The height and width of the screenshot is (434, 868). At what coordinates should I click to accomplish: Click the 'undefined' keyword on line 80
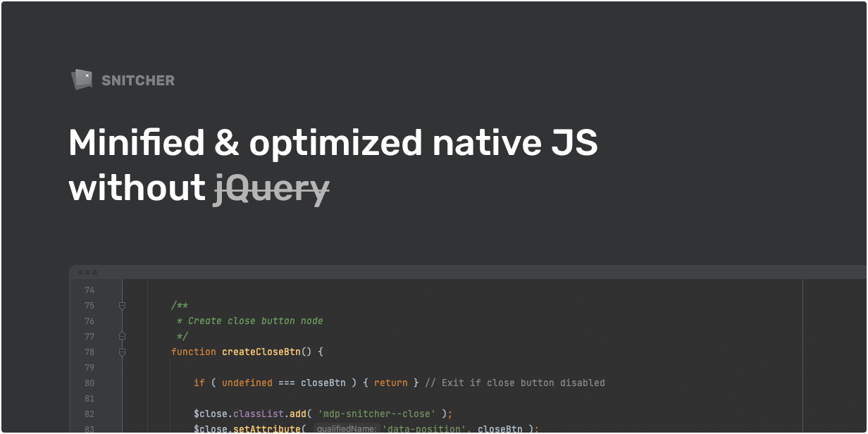pos(247,383)
